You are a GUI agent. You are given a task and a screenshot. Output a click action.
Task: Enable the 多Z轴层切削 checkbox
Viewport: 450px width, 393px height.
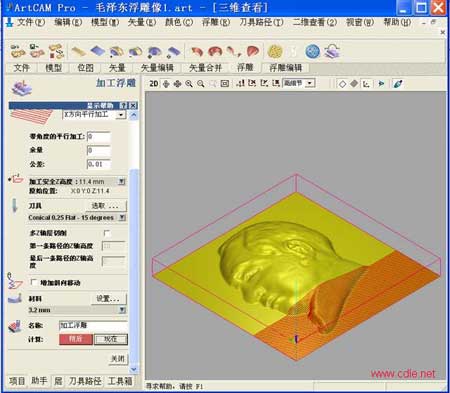click(x=107, y=233)
